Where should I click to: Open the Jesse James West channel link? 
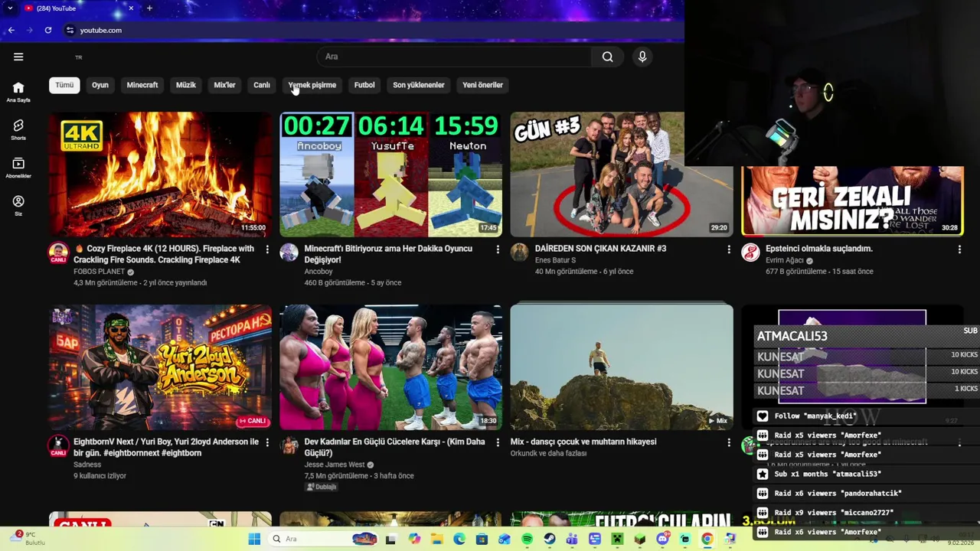(335, 465)
